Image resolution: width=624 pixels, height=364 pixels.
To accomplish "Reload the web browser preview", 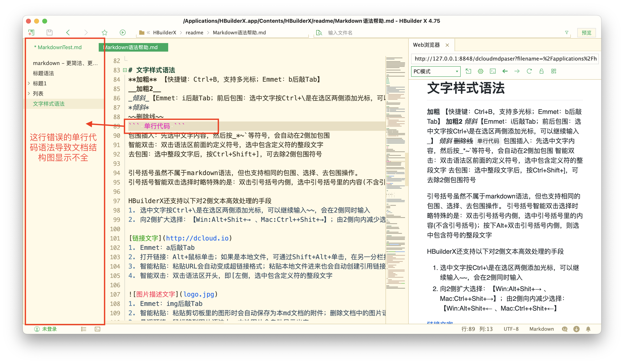I will tap(529, 71).
